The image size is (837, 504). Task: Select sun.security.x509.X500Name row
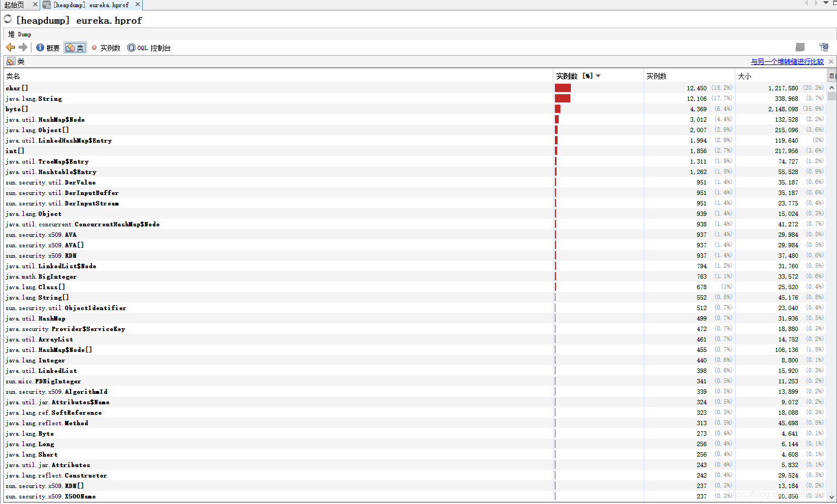click(416, 496)
